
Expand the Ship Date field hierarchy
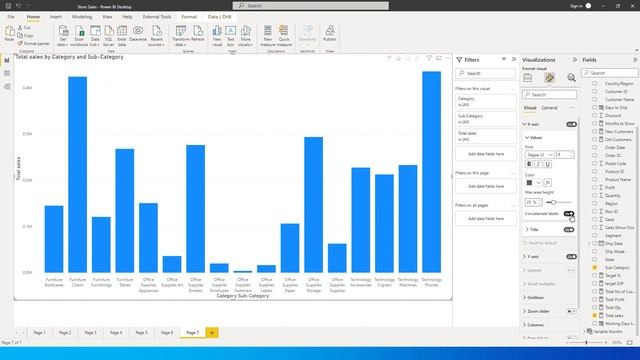pyautogui.click(x=589, y=244)
